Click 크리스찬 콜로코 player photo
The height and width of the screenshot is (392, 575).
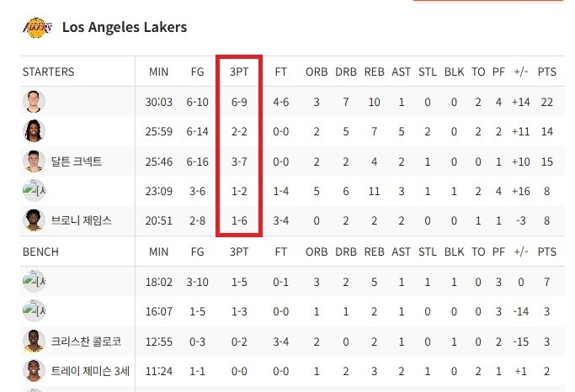click(x=34, y=342)
